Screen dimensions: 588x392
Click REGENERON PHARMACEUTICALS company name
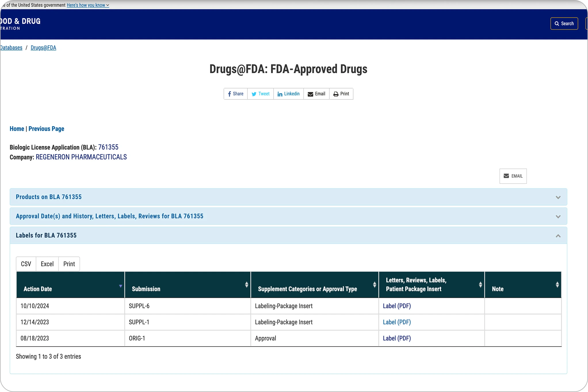(81, 157)
